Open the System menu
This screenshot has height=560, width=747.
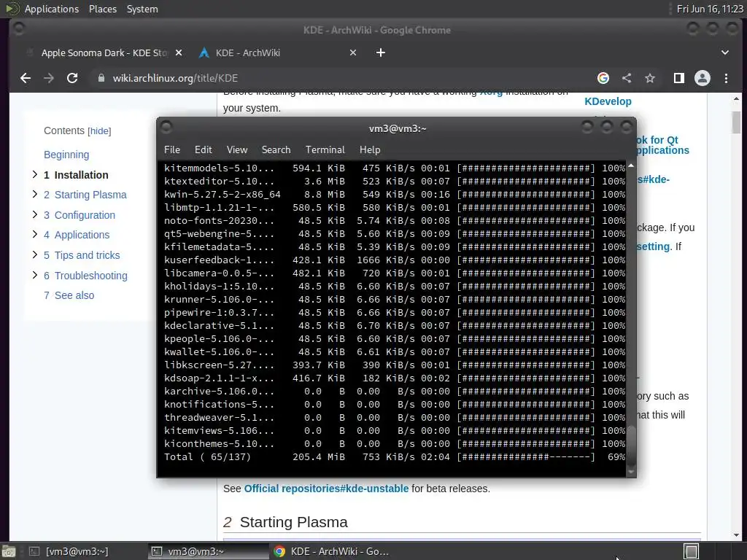(142, 9)
